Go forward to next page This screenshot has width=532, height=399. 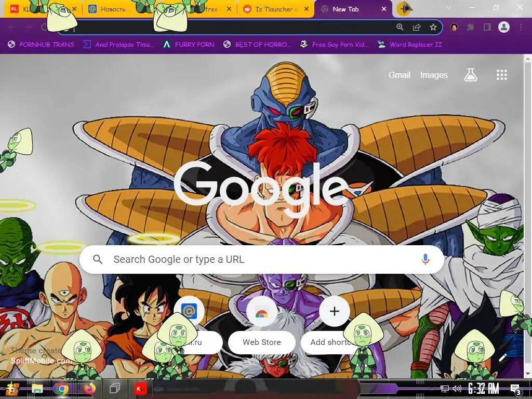28,28
